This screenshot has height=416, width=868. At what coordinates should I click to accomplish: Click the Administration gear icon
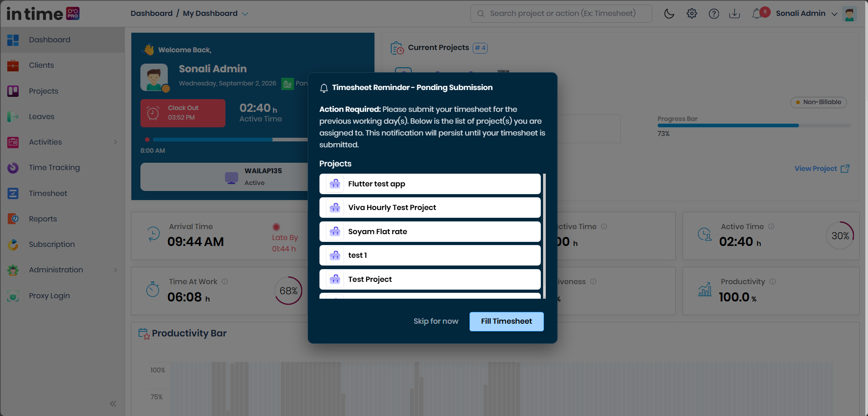click(13, 270)
